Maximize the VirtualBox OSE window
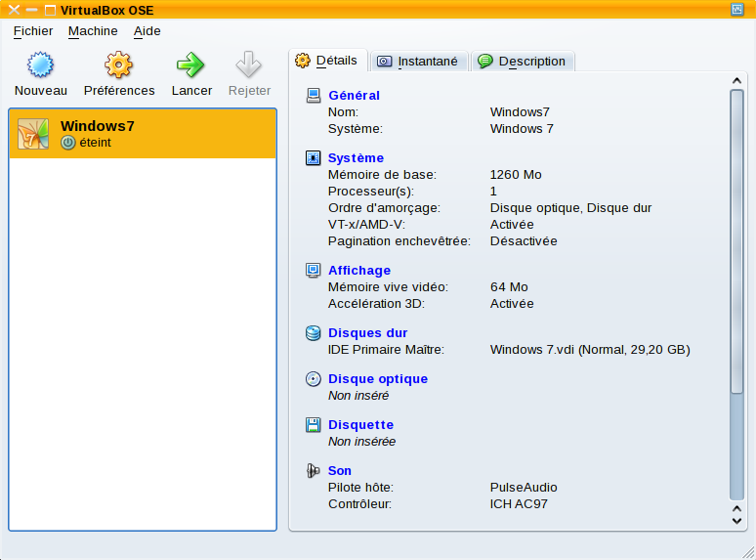 (50, 10)
